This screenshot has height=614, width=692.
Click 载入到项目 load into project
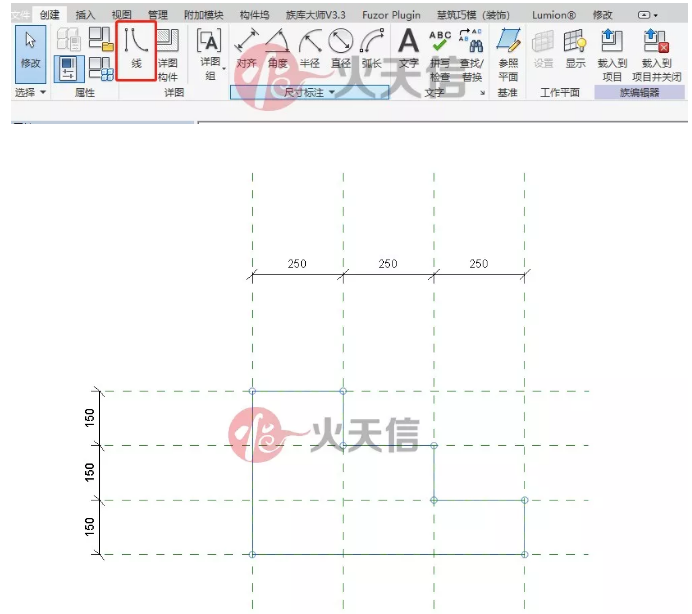click(612, 56)
